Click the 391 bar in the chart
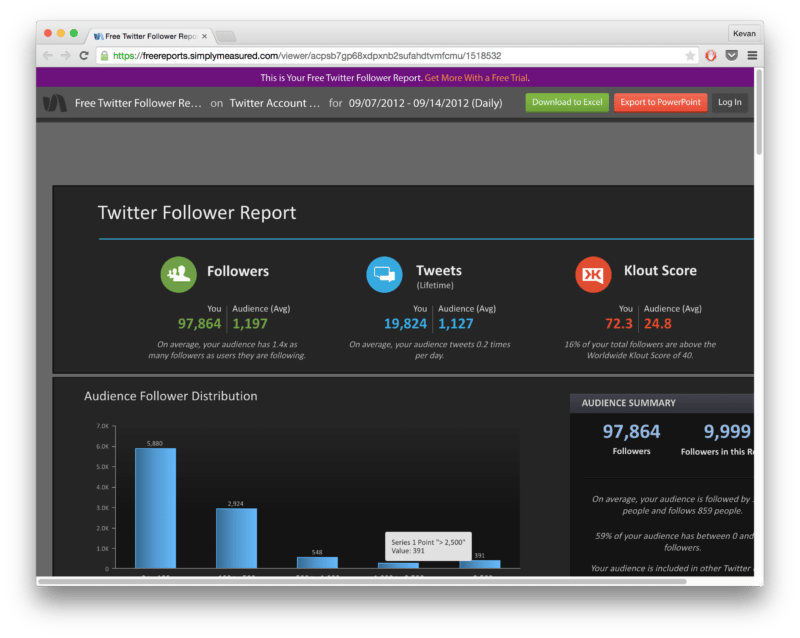The height and width of the screenshot is (638, 800). click(480, 564)
